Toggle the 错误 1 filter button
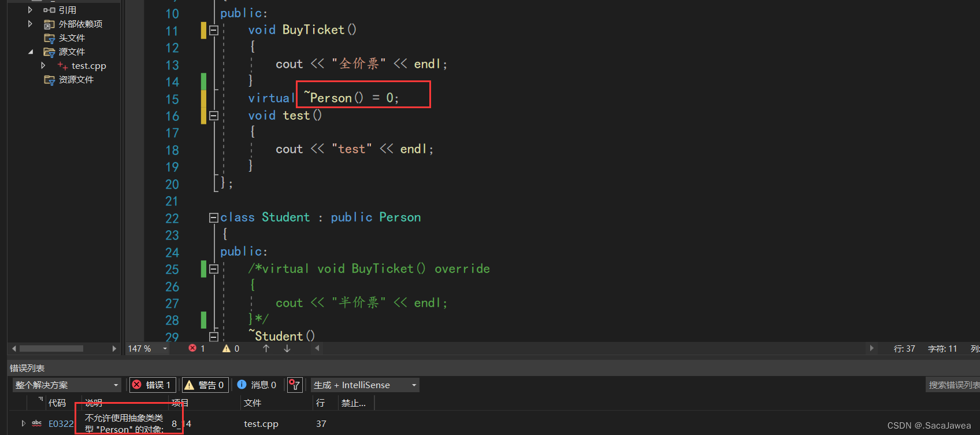This screenshot has width=980, height=435. pyautogui.click(x=153, y=385)
